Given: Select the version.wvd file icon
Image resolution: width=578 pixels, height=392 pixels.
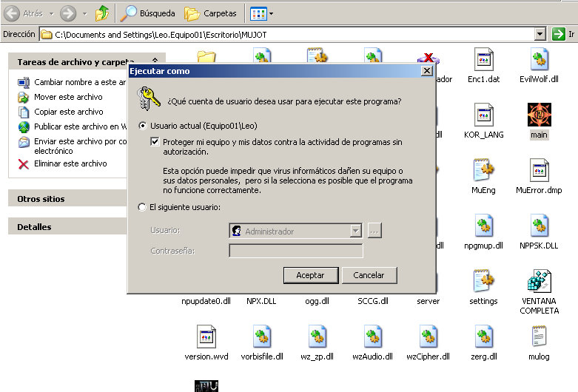Looking at the screenshot, I should point(206,337).
